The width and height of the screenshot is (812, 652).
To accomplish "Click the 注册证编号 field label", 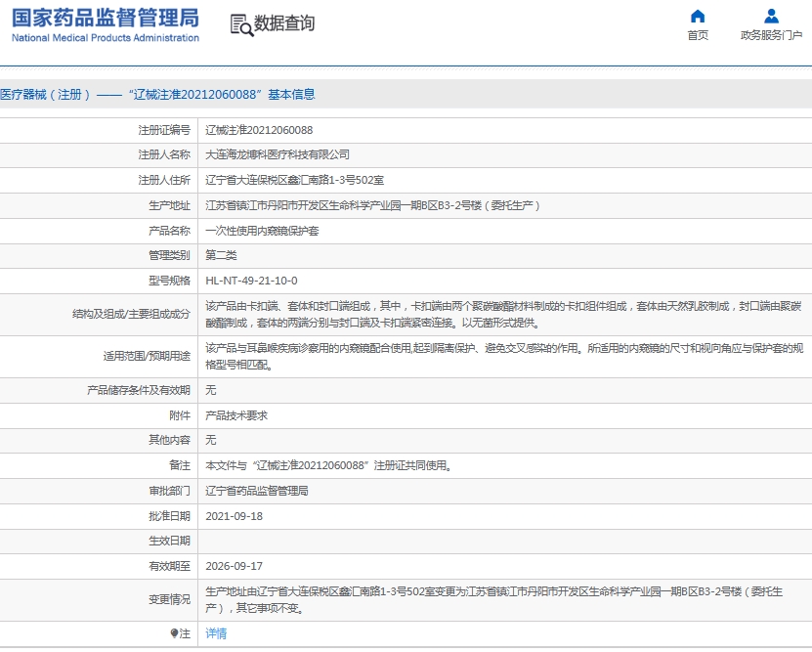I will (x=164, y=130).
